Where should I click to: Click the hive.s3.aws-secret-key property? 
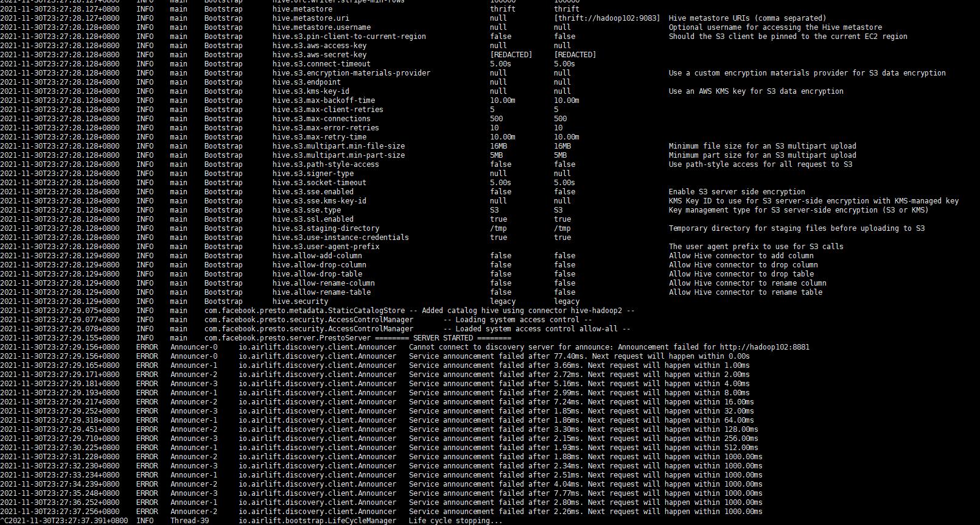(320, 55)
